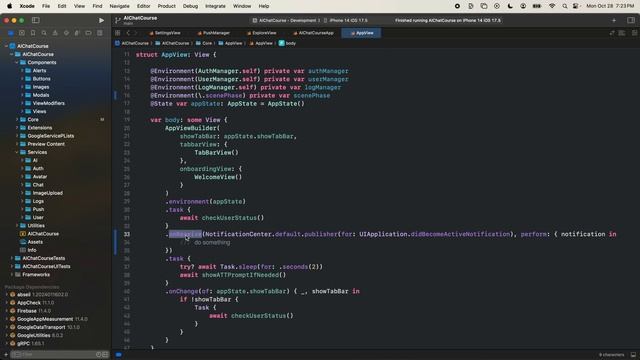Image resolution: width=640 pixels, height=360 pixels.
Task: Open Control Center in menu bar
Action: [x=576, y=6]
